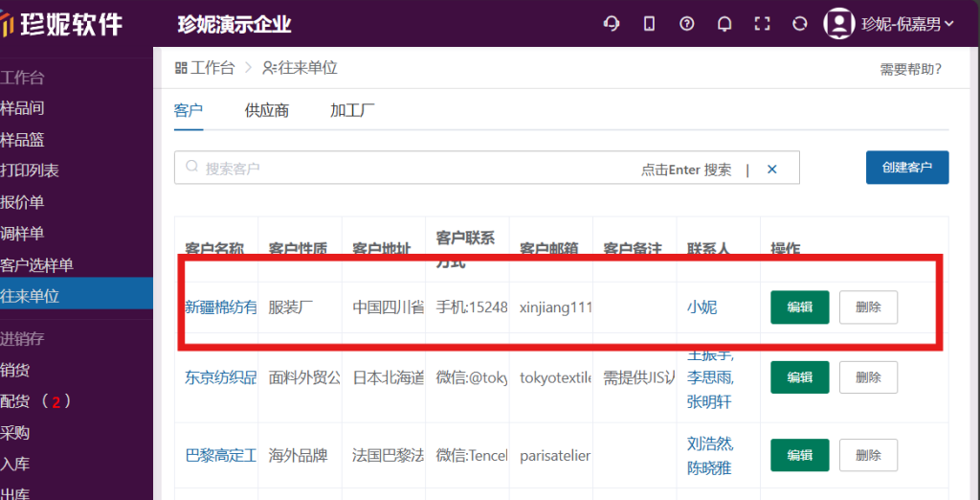This screenshot has height=500, width=980.
Task: Open 入库 in the sidebar
Action: [x=15, y=464]
